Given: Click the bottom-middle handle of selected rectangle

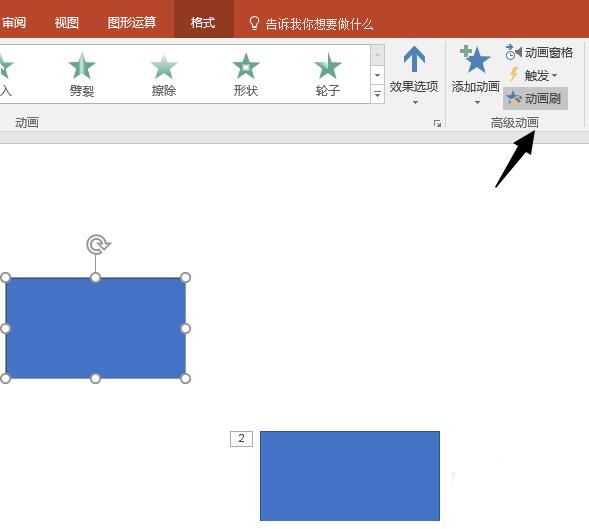Looking at the screenshot, I should 95,378.
